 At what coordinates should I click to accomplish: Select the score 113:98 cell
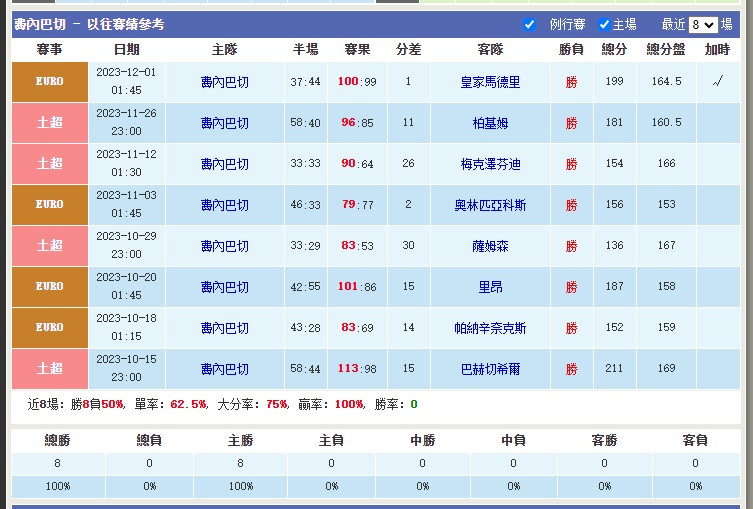click(x=357, y=369)
